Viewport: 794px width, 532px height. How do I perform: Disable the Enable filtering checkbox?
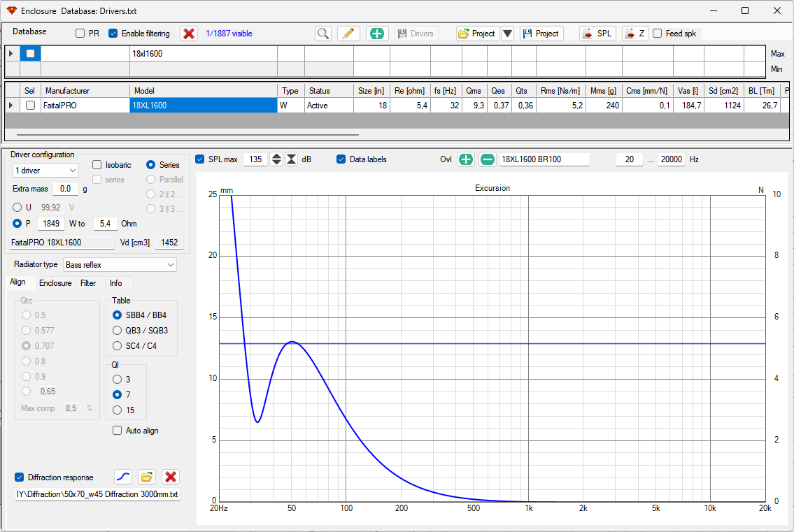pos(113,34)
